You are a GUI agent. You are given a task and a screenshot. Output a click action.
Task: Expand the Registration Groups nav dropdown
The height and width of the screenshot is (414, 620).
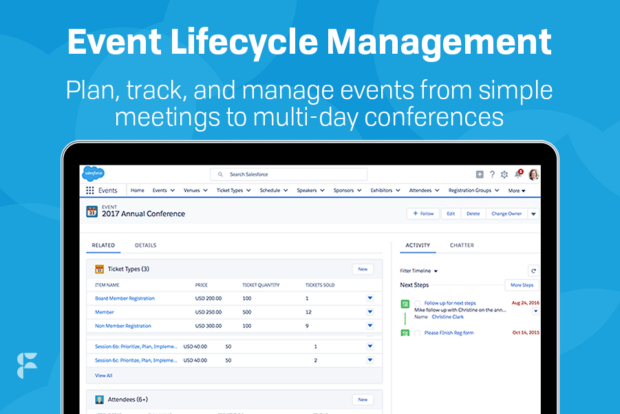tap(497, 191)
